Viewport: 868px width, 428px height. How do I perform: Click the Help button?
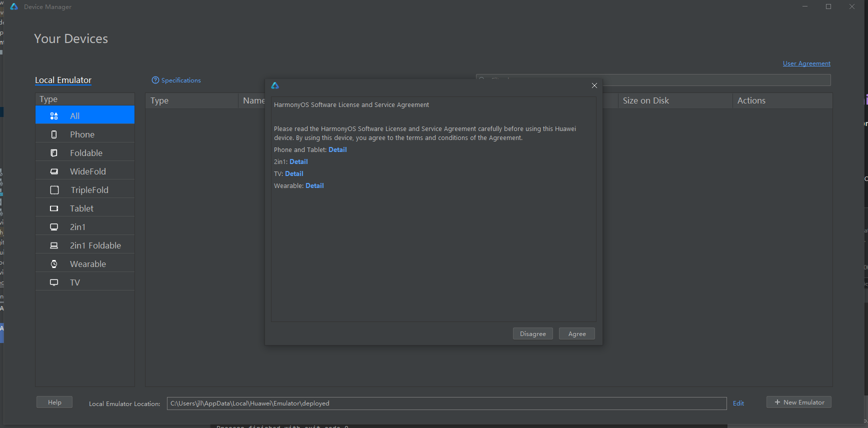(x=54, y=402)
